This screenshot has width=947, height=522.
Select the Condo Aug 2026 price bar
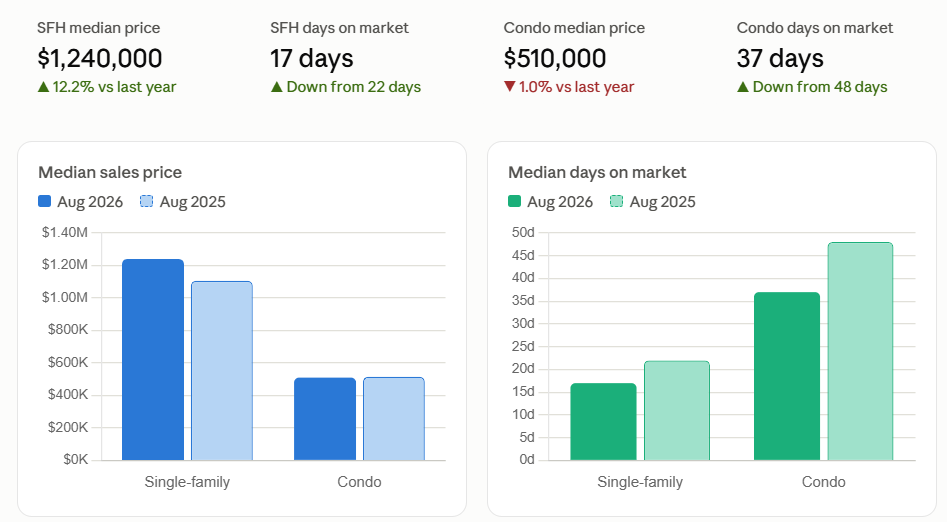coord(325,419)
